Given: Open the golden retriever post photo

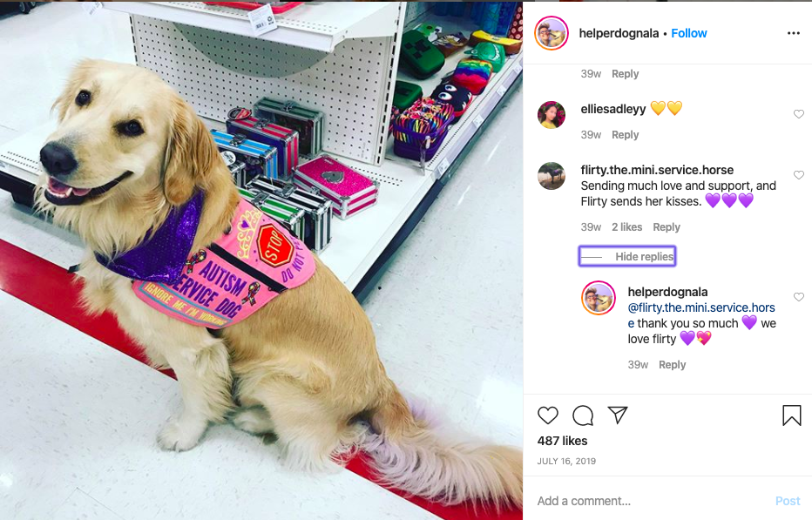Looking at the screenshot, I should (261, 260).
